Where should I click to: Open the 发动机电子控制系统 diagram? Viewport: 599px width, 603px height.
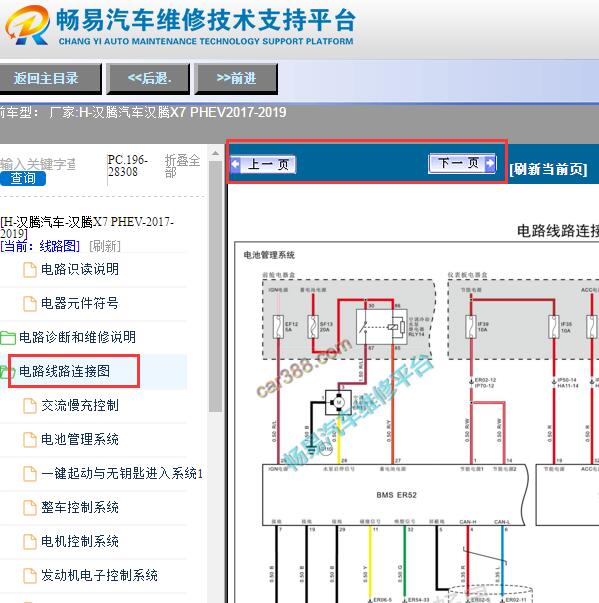[x=99, y=575]
